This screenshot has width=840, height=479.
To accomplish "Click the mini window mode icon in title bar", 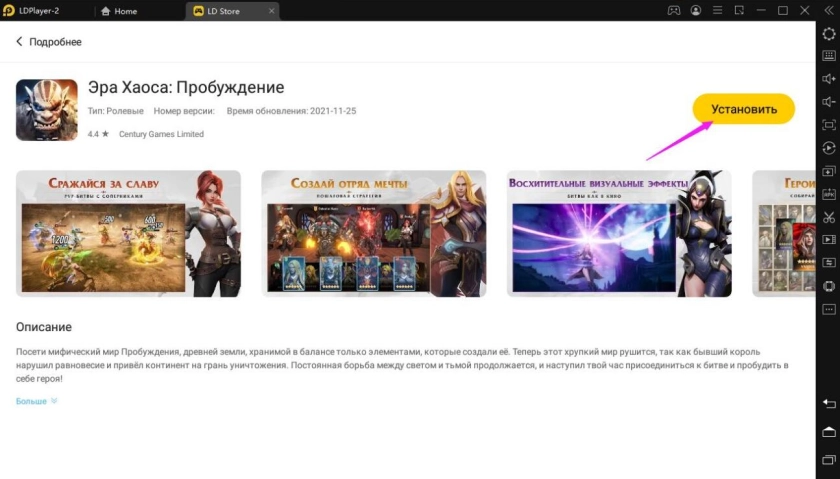I will pos(739,10).
